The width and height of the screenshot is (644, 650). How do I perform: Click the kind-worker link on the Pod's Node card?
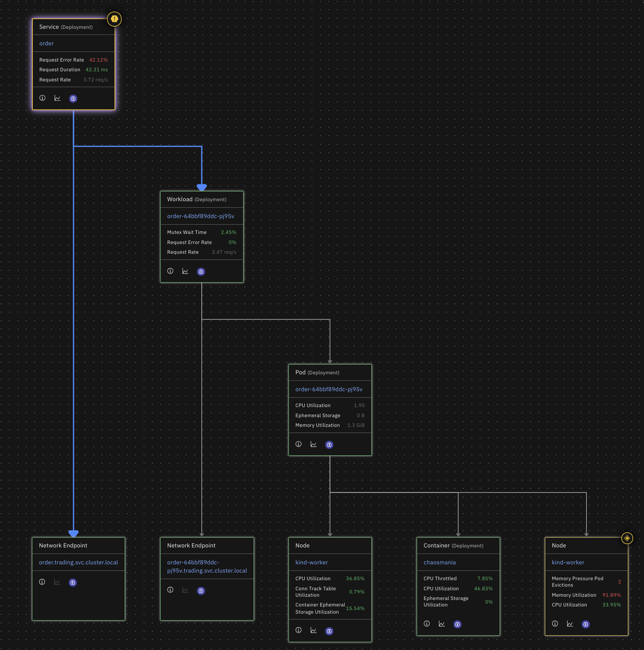[311, 562]
